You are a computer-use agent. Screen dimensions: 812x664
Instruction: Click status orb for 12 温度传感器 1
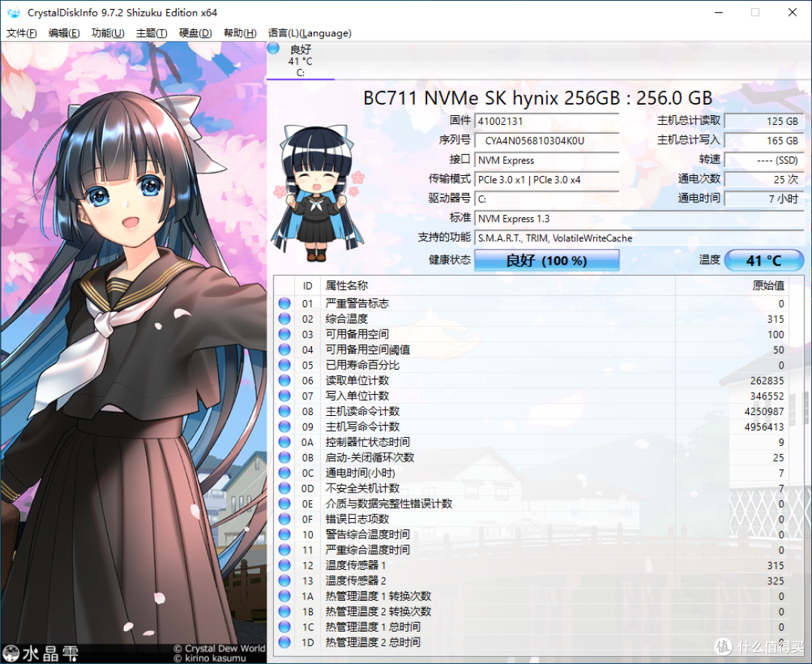[x=284, y=565]
